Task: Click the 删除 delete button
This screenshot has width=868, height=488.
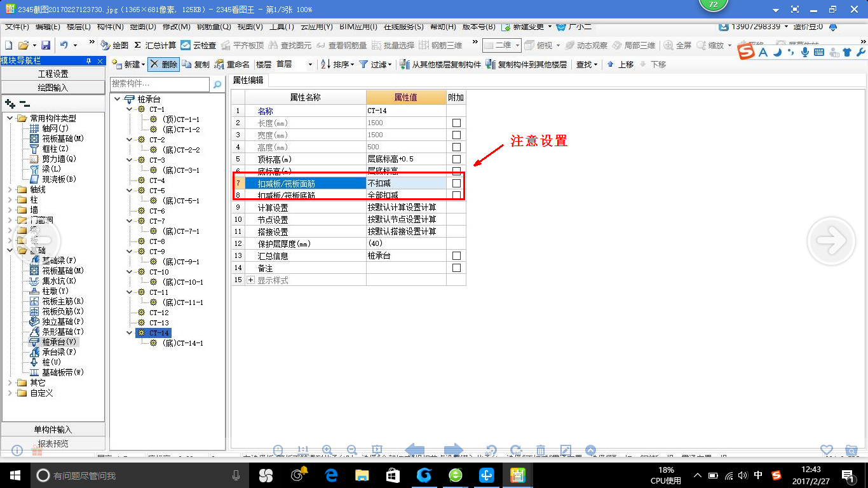Action: point(165,64)
